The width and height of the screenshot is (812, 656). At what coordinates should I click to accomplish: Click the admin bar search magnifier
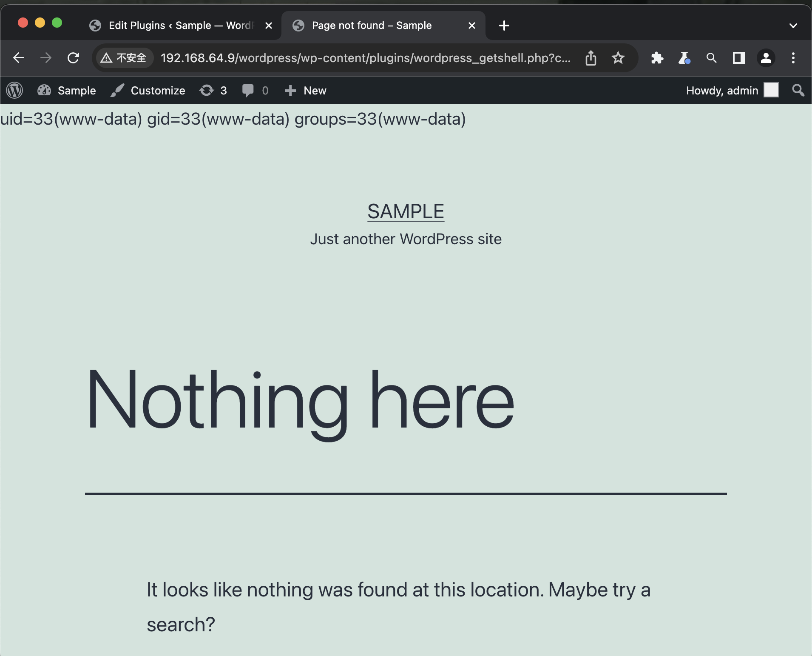(x=798, y=90)
